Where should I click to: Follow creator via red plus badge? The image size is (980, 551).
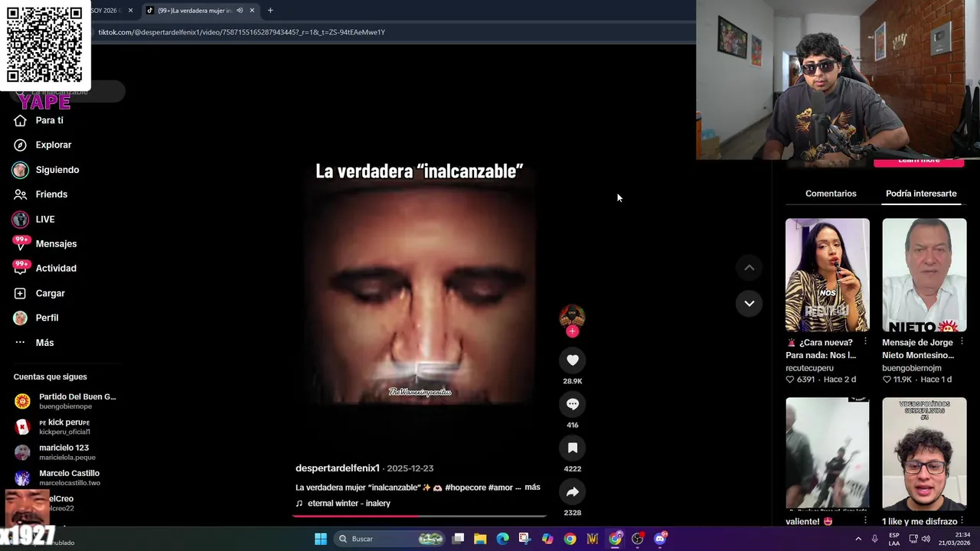click(572, 331)
